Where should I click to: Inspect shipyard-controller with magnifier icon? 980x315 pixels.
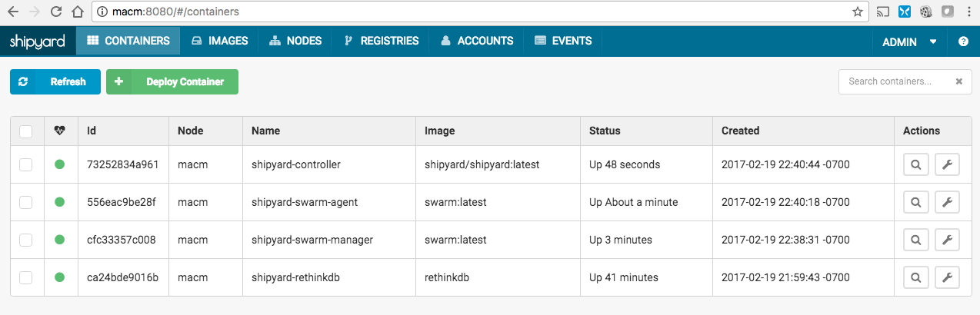[x=915, y=164]
